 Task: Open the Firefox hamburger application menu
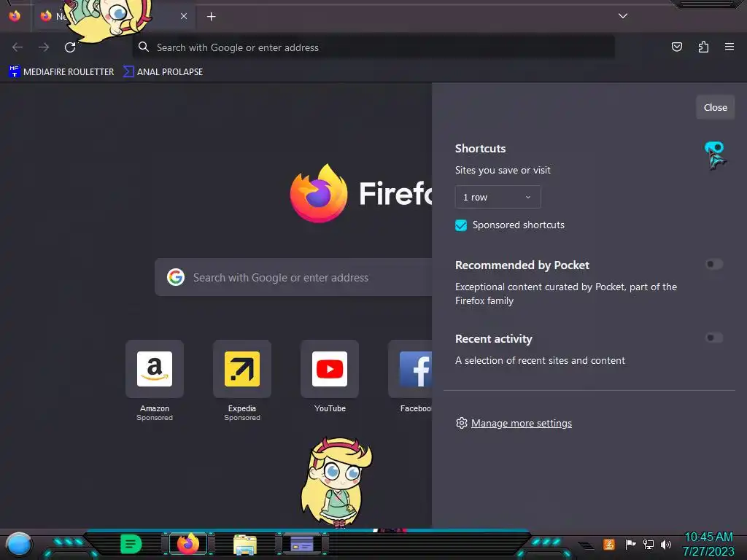point(729,47)
